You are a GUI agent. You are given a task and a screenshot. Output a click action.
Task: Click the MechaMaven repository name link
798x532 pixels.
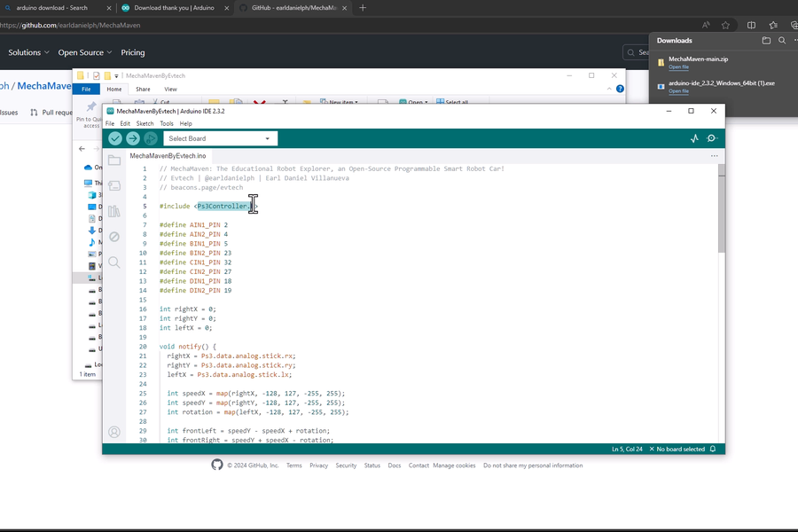pos(43,85)
